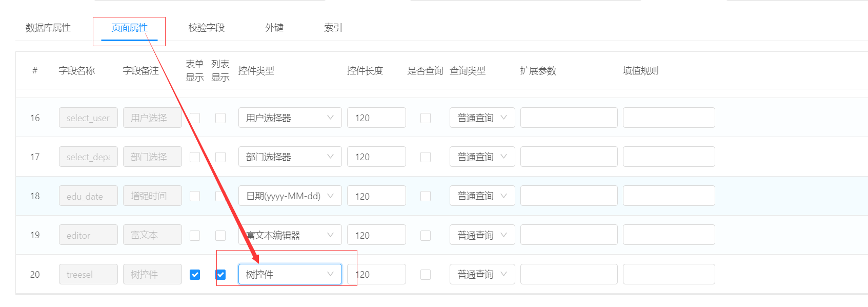Viewport: 868px width, 307px height.
Task: Open the 日期(yyyy-MM-dd) control type dropdown
Action: pyautogui.click(x=290, y=196)
